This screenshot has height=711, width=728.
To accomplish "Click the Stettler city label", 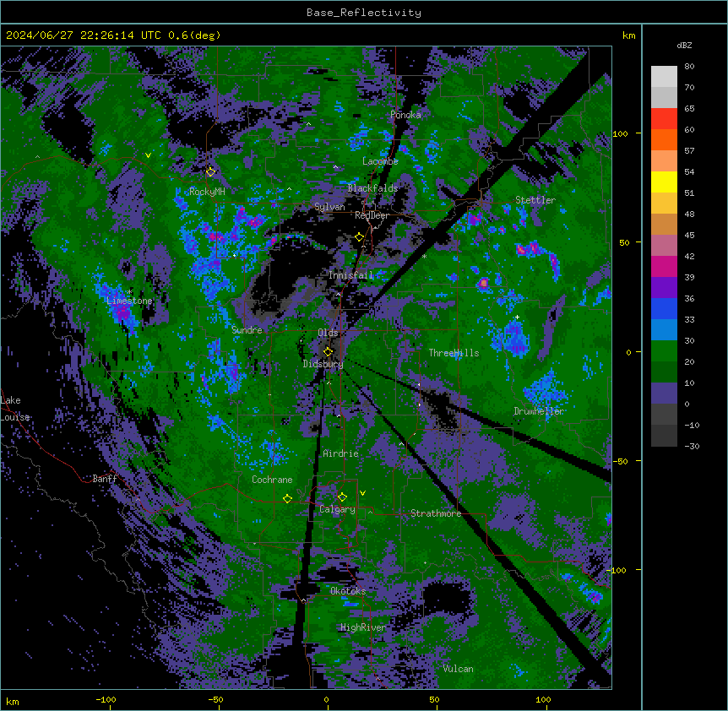I will click(x=535, y=200).
